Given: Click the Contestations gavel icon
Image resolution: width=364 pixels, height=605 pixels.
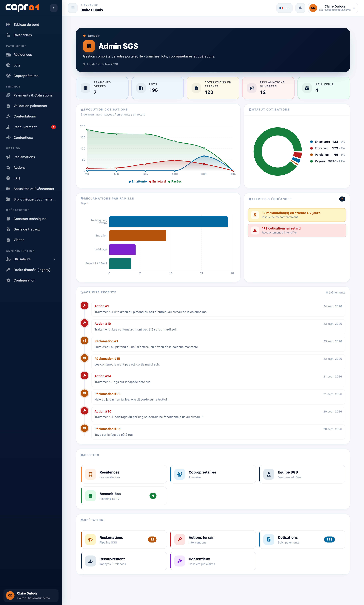Looking at the screenshot, I should (8, 116).
